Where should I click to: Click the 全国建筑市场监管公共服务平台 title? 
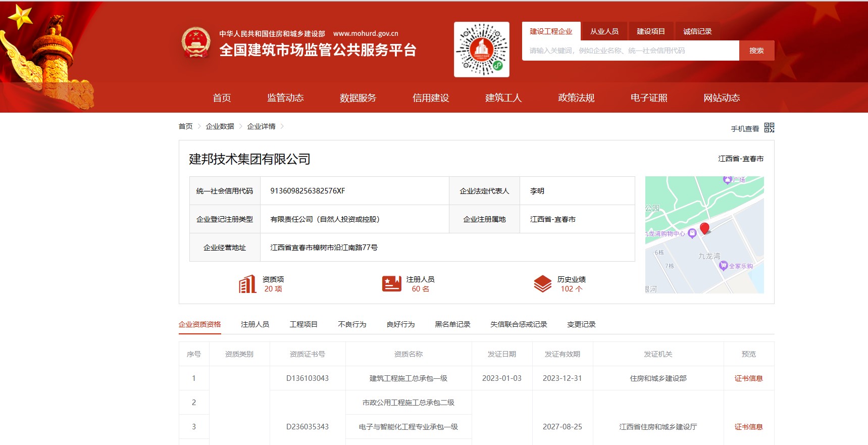click(318, 50)
